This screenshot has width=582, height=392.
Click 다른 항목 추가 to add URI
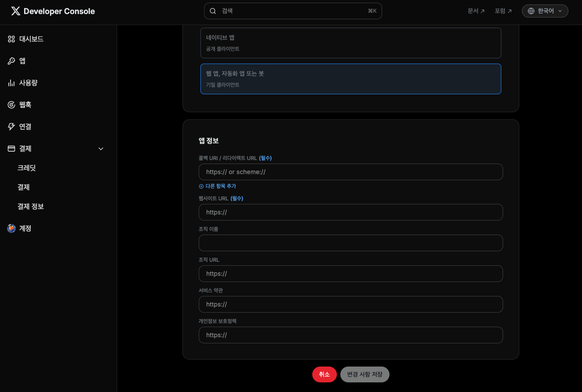tap(218, 186)
